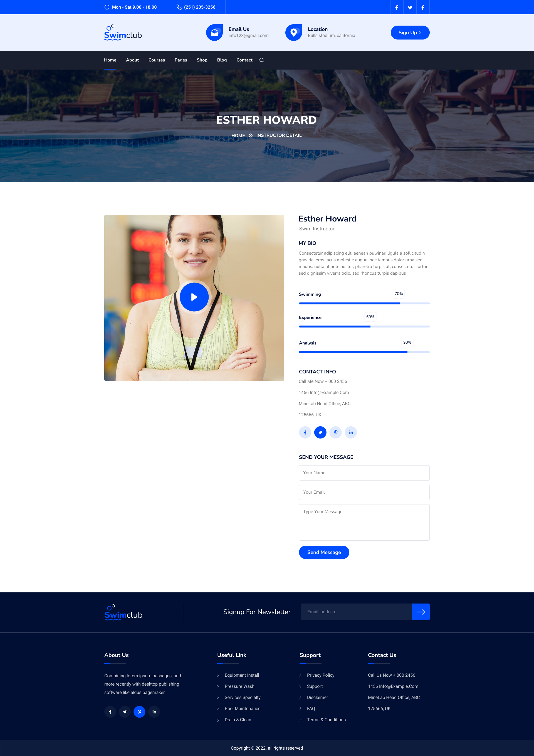This screenshot has width=534, height=756.
Task: Click the Type Your Message textarea
Action: coord(364,522)
